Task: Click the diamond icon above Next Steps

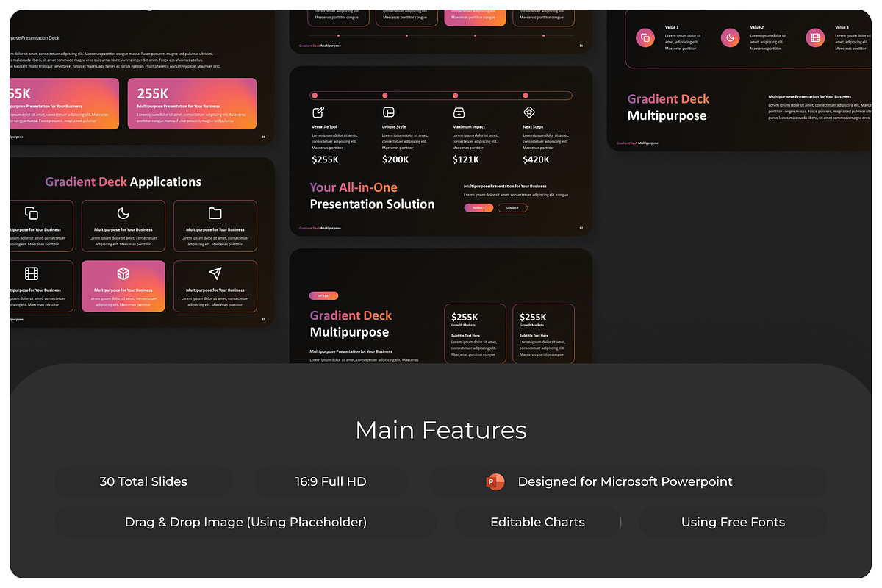Action: click(x=529, y=112)
